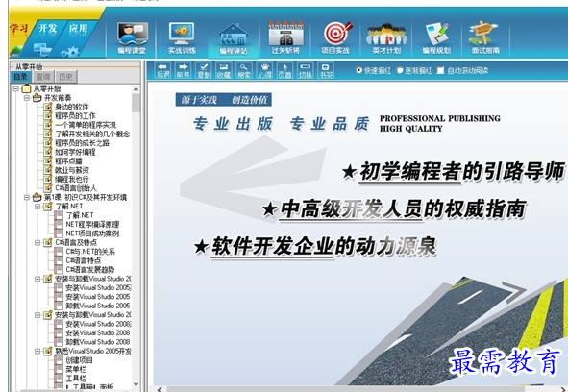Click the 切换 switch toolbar button
Image resolution: width=568 pixels, height=392 pixels.
(x=306, y=70)
